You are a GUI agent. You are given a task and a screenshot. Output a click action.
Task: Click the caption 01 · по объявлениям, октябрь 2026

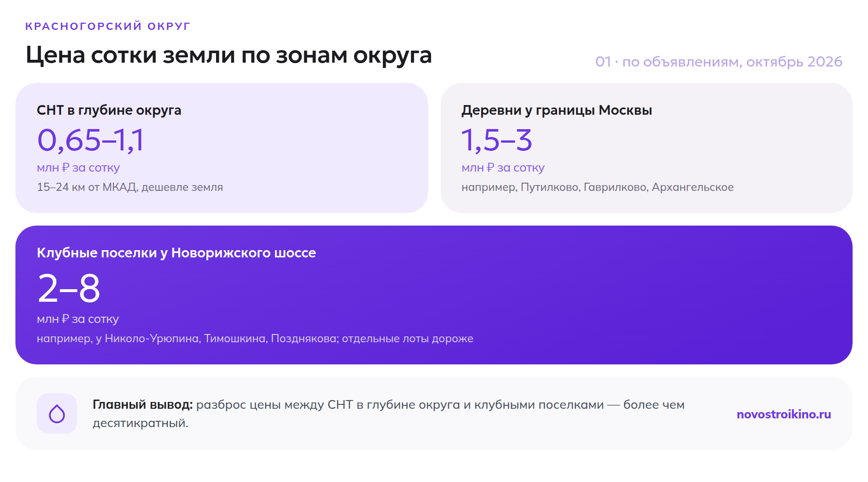(719, 62)
